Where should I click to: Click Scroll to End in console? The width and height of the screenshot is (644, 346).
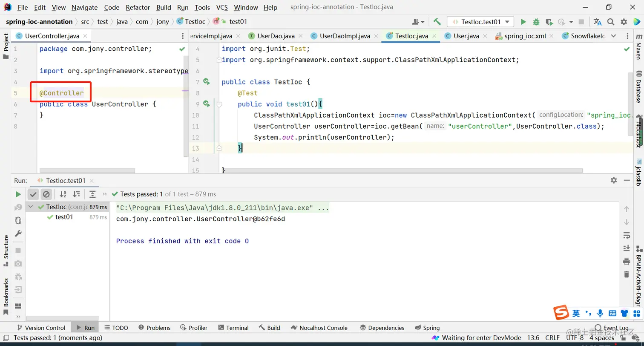point(626,248)
